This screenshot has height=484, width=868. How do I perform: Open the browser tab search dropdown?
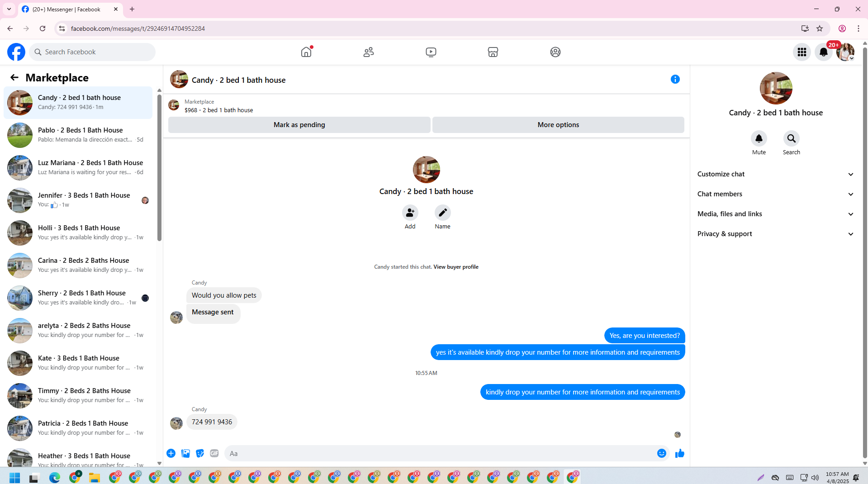click(x=9, y=9)
